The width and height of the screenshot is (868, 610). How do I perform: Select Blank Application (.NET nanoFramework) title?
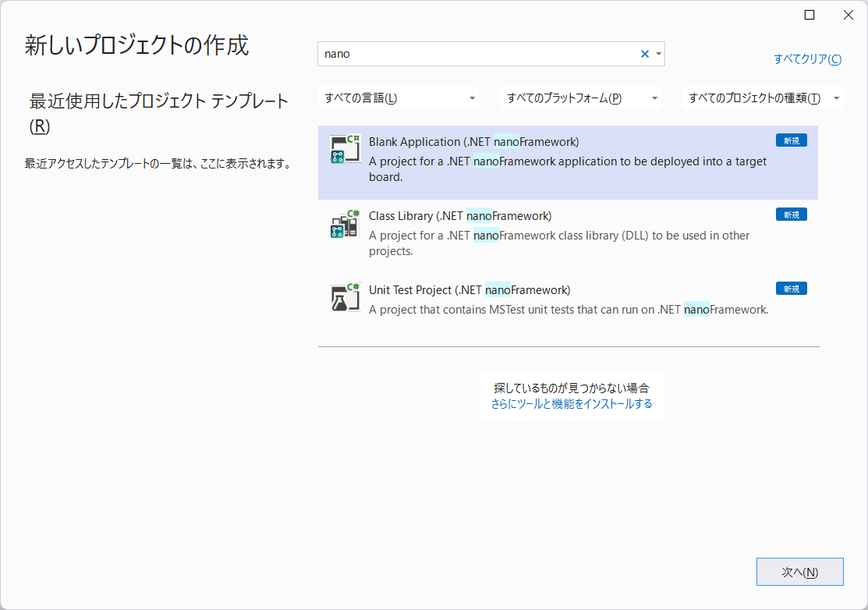point(474,142)
